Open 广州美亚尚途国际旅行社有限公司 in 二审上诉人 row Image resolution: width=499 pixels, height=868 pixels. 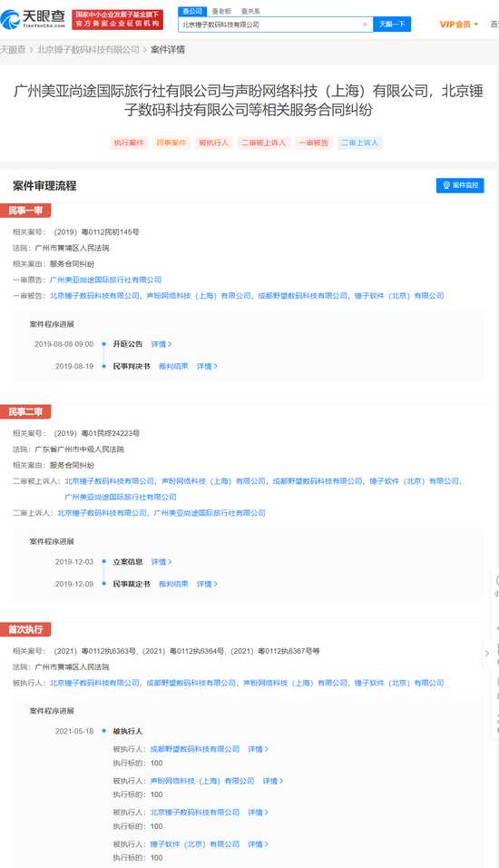point(210,513)
